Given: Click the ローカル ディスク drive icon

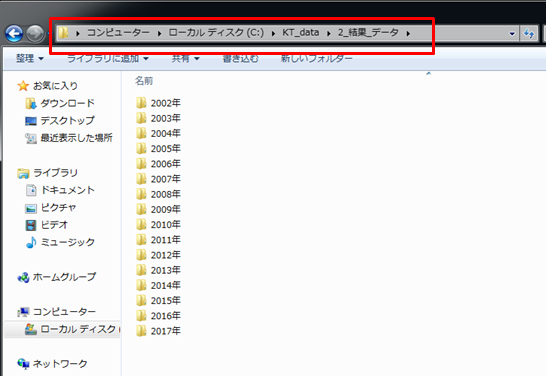Looking at the screenshot, I should (x=31, y=329).
